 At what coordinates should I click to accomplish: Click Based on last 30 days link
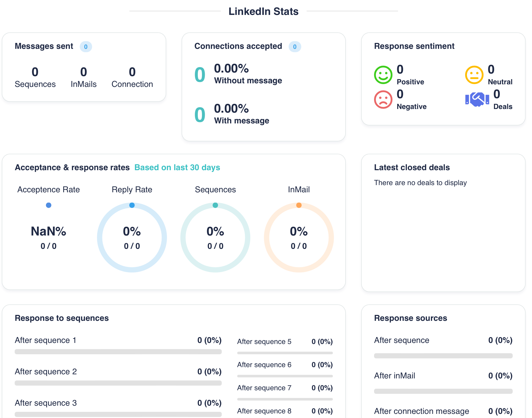(x=177, y=167)
